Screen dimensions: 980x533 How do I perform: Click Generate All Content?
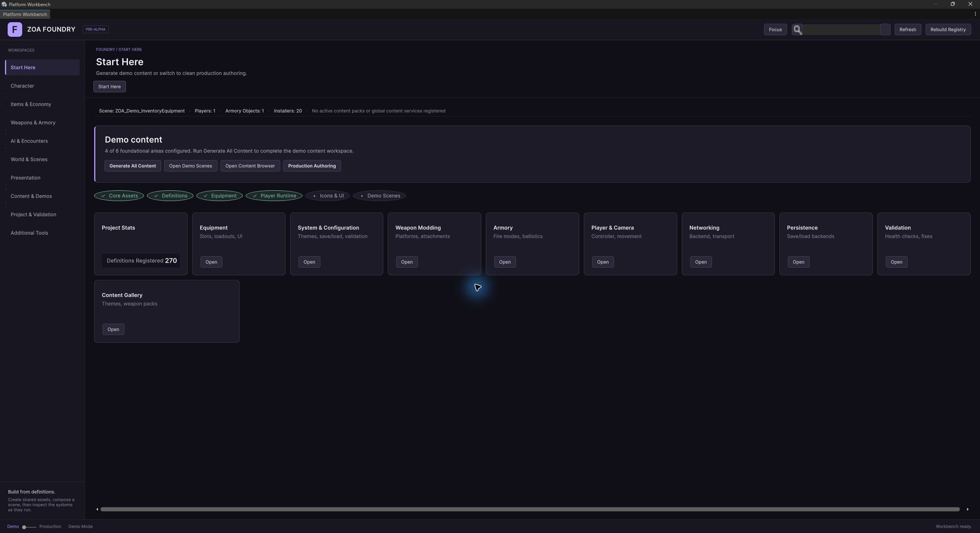132,166
